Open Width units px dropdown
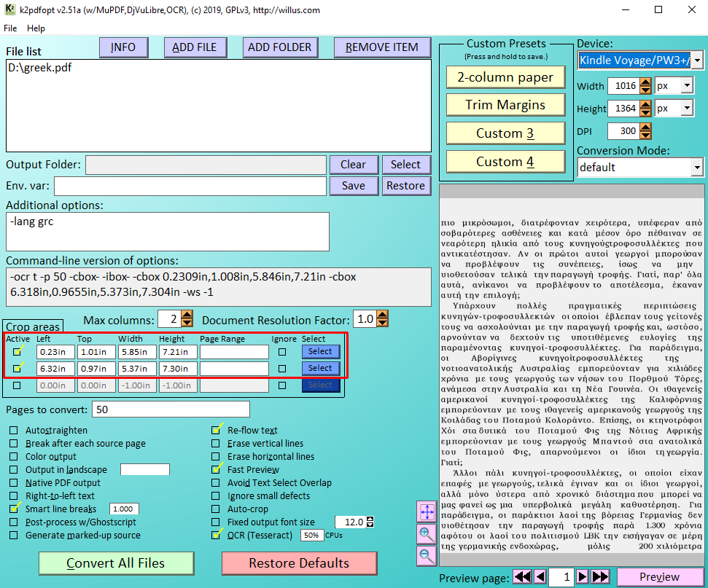Screen dimensions: 708x588 click(686, 86)
